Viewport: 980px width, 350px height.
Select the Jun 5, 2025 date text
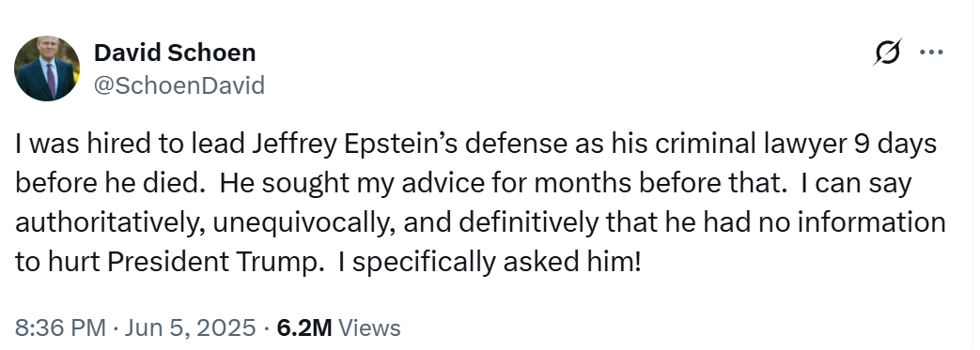tap(190, 327)
